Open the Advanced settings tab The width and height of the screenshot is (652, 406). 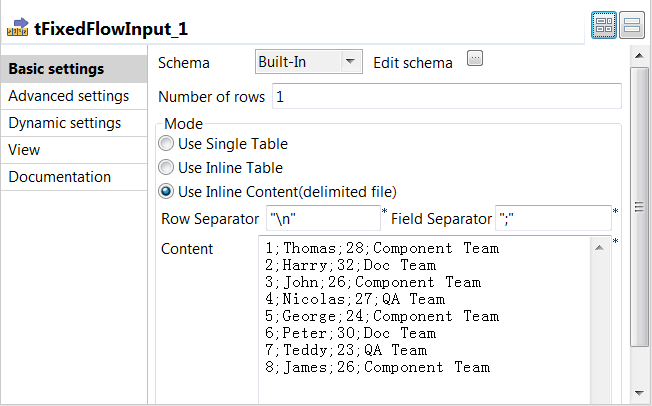tap(68, 96)
